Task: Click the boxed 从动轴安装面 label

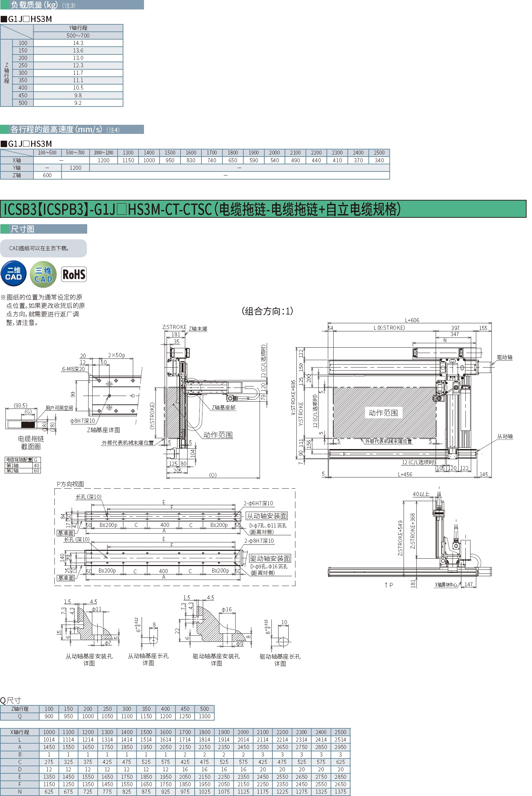Action: (267, 516)
